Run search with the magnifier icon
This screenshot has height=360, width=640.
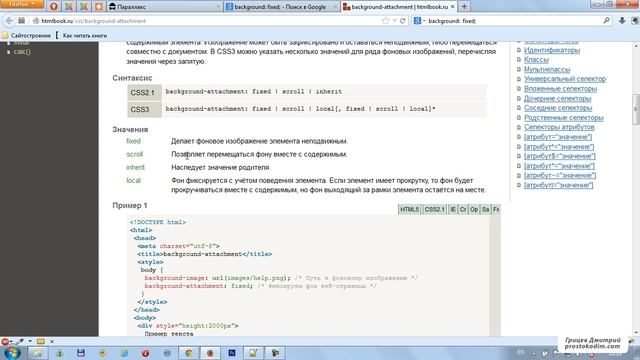point(607,20)
